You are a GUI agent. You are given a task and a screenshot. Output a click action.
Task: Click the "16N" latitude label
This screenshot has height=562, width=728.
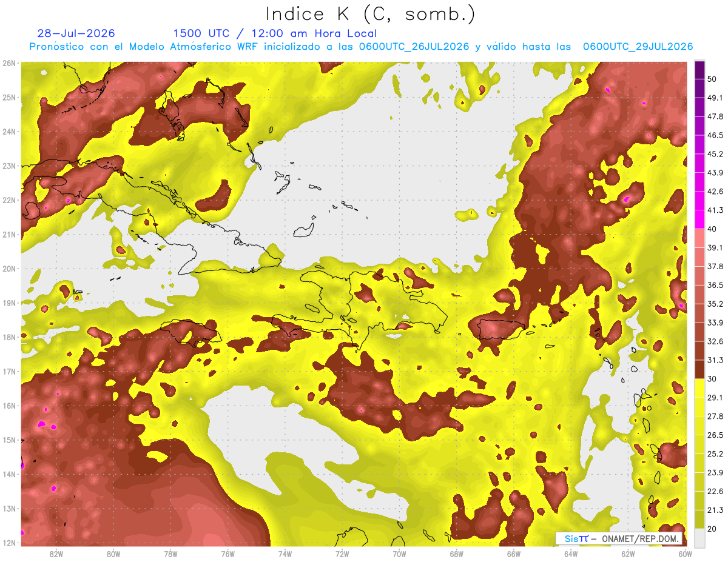[x=9, y=406]
